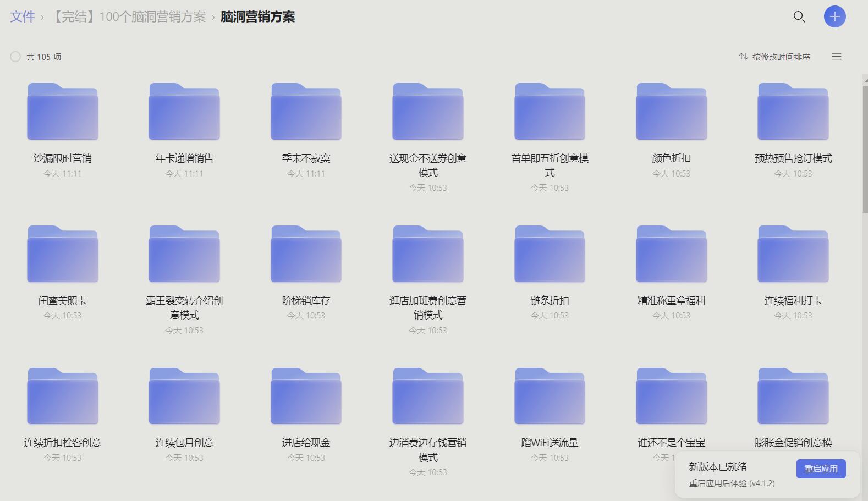This screenshot has width=868, height=501.
Task: Open the 蹭WiFi送流量 folder
Action: click(x=550, y=397)
